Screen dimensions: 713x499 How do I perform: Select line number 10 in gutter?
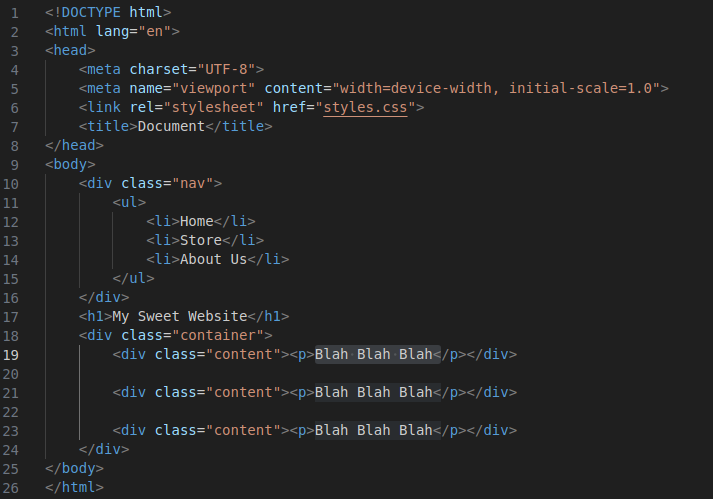click(11, 184)
